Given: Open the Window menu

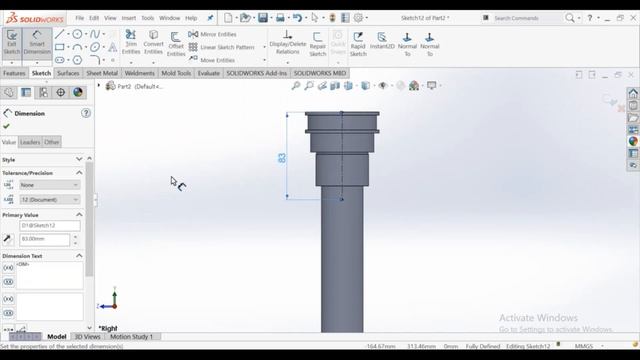Looking at the screenshot, I should click(169, 18).
